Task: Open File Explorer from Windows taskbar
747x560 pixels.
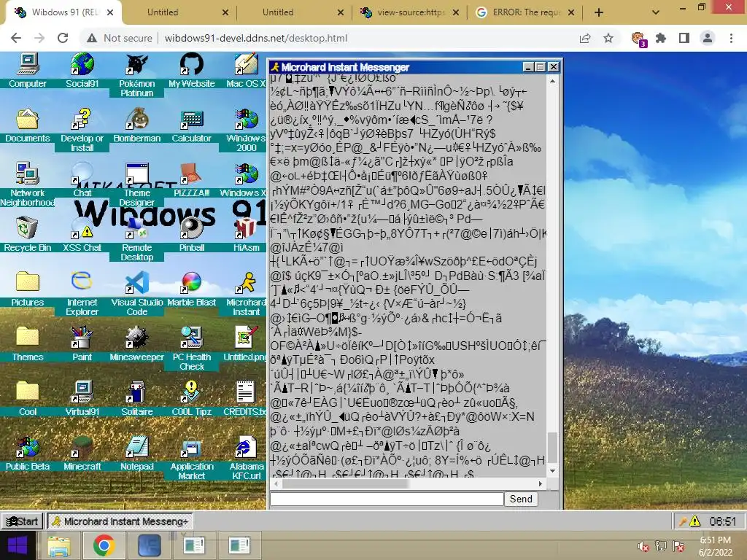Action: coord(58,545)
